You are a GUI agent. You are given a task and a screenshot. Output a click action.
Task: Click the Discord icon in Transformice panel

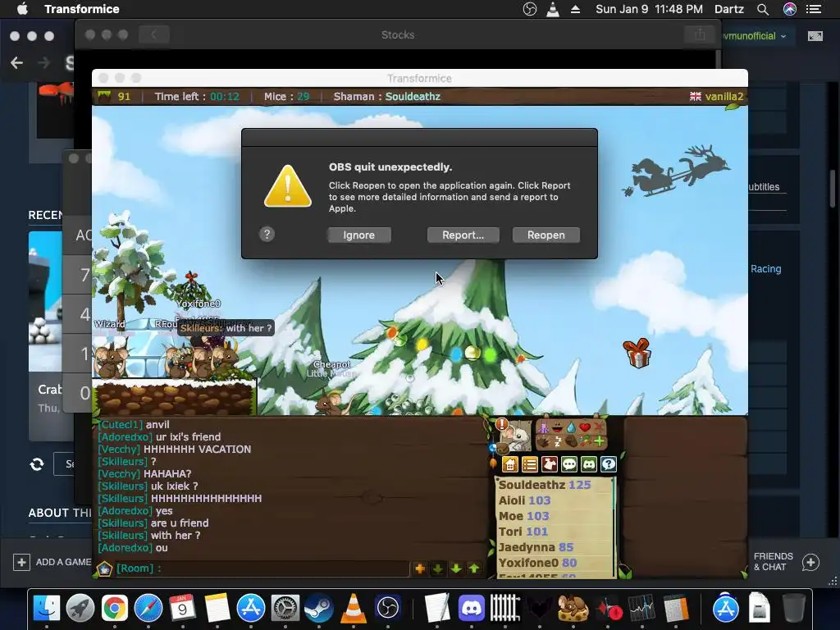click(x=589, y=464)
